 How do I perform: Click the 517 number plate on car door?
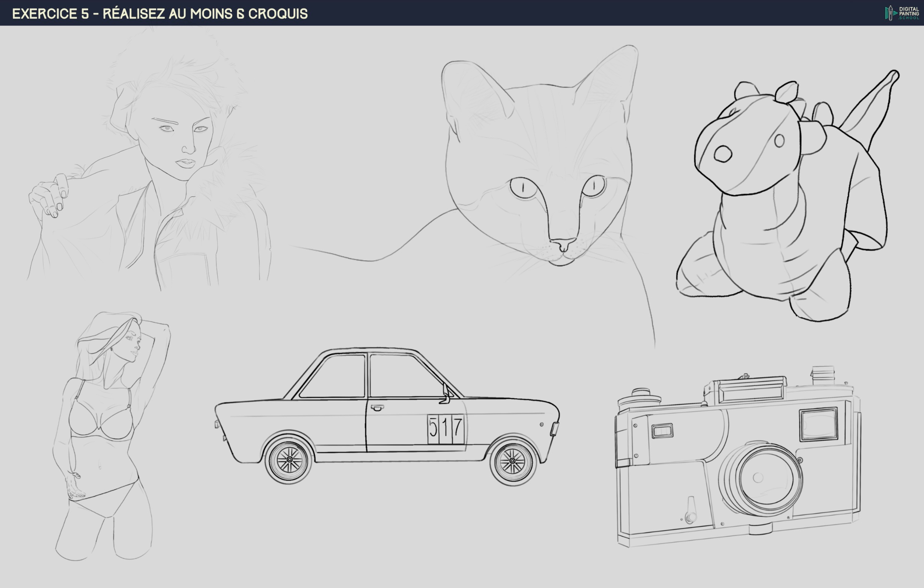(445, 429)
